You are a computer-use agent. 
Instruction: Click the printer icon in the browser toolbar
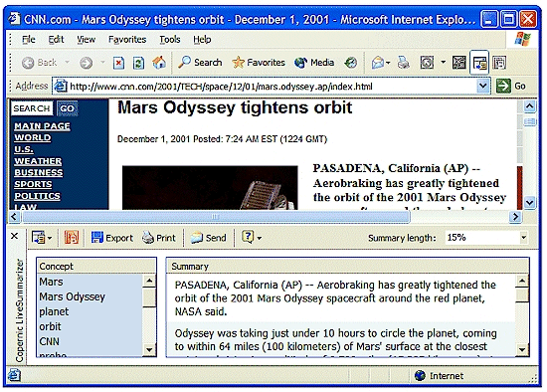(x=403, y=63)
